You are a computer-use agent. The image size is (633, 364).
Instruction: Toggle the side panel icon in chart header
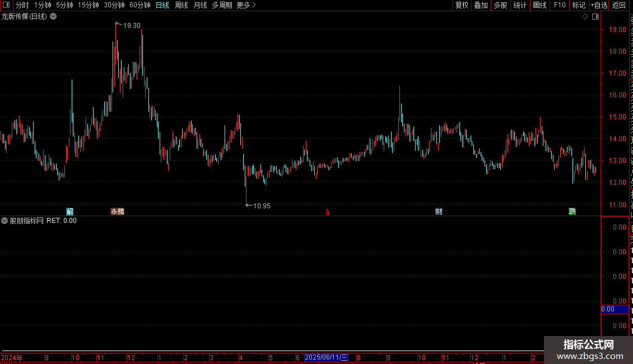[x=595, y=17]
